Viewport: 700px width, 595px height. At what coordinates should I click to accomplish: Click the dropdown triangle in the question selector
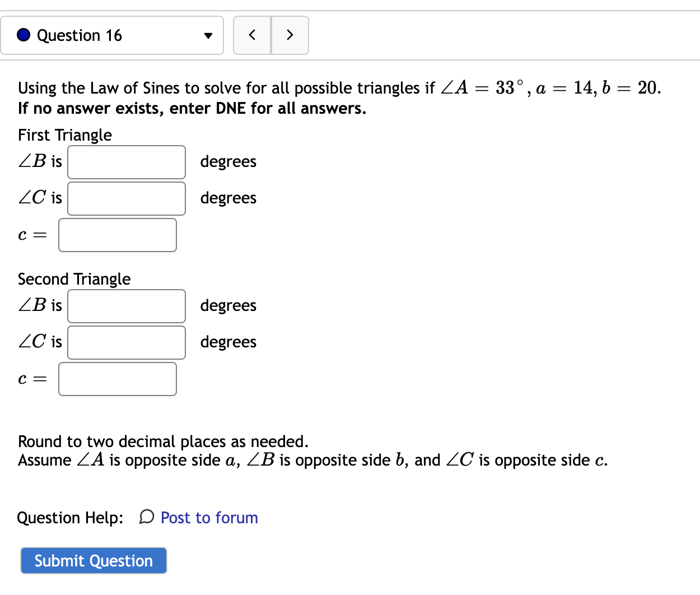coord(207,35)
